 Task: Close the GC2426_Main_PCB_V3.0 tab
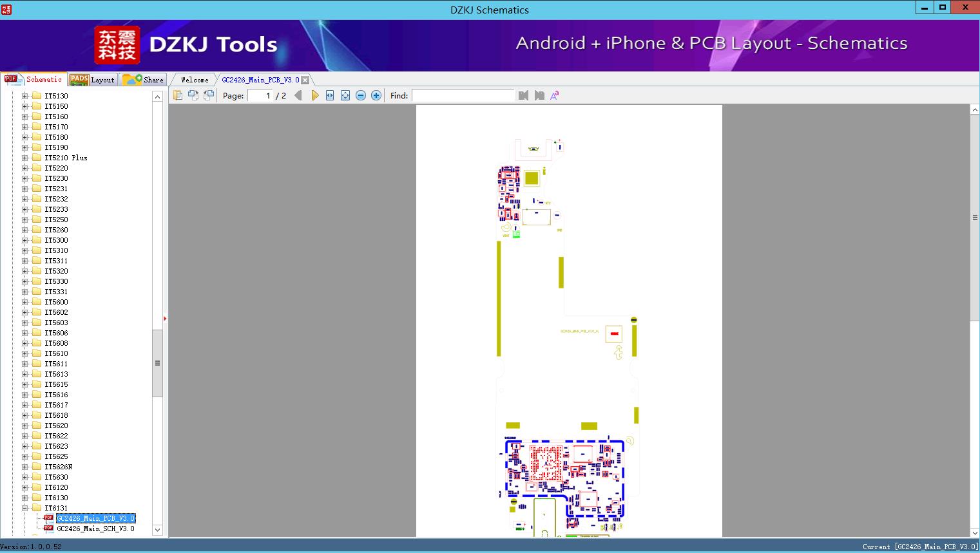pos(305,80)
